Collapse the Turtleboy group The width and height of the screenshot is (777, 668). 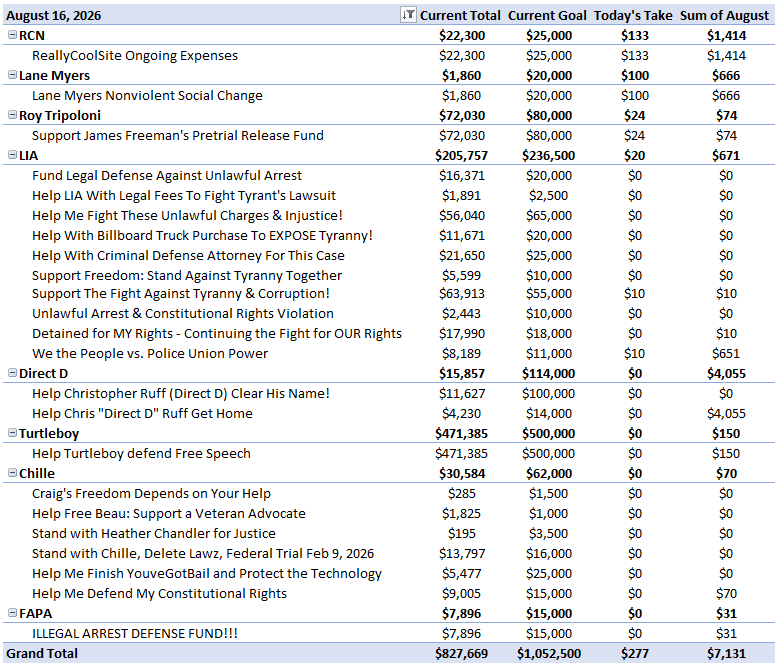(x=12, y=433)
